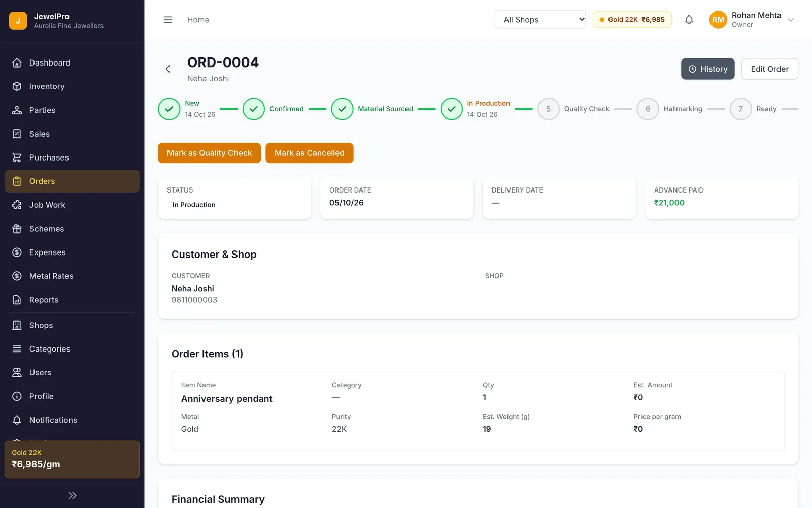Click the Reports document icon

coord(17,300)
